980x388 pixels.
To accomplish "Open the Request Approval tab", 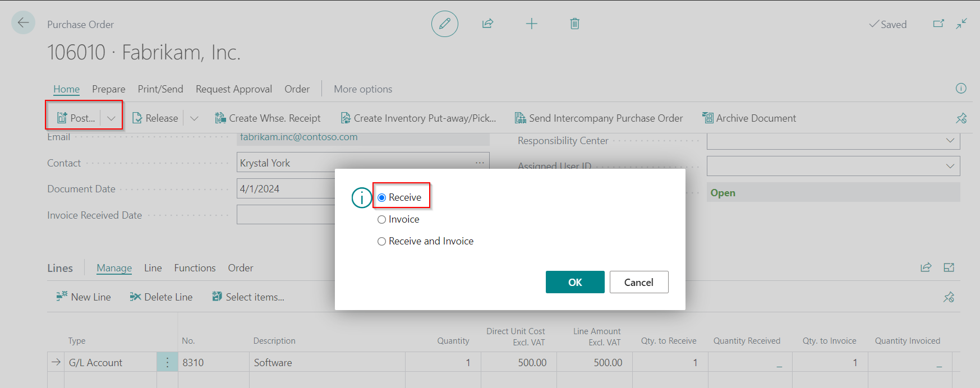I will 234,89.
